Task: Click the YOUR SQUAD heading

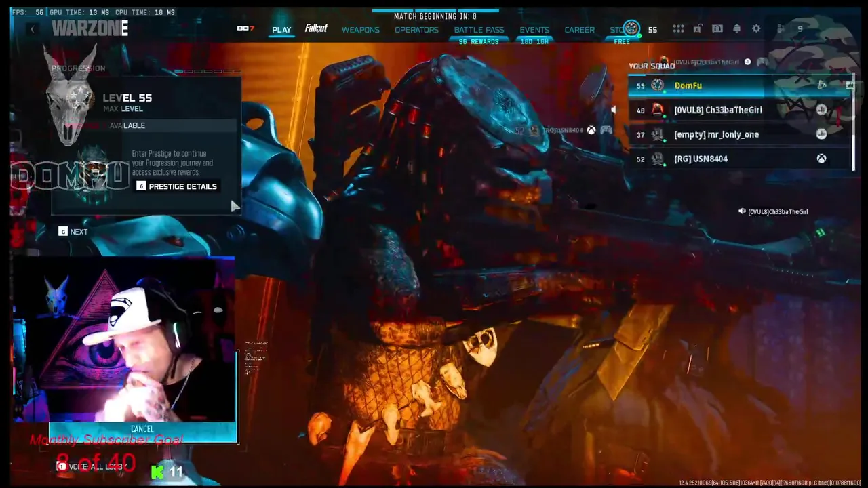Action: click(652, 66)
